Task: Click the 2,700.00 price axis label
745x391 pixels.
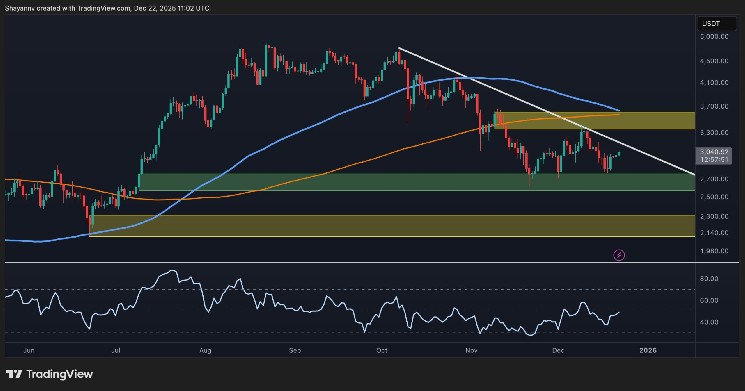Action: coord(713,179)
